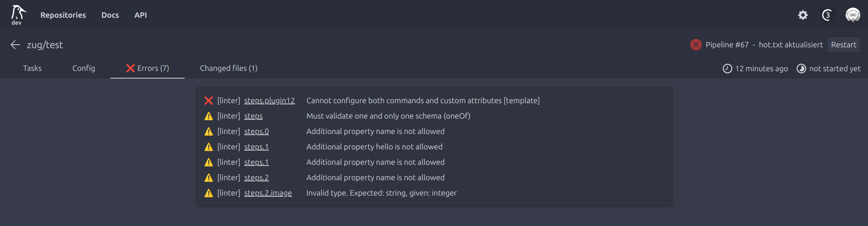868x226 pixels.
Task: Restart Pipeline #67
Action: point(843,45)
